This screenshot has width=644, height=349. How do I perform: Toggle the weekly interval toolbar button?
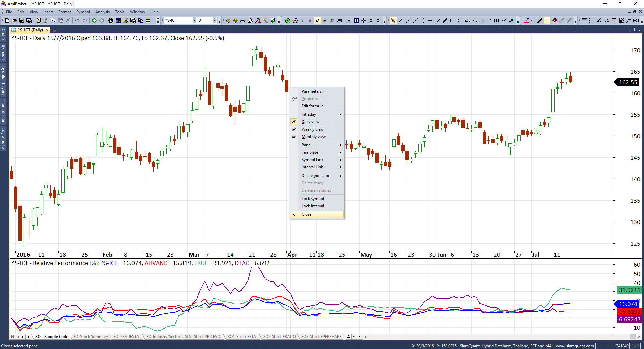325,21
